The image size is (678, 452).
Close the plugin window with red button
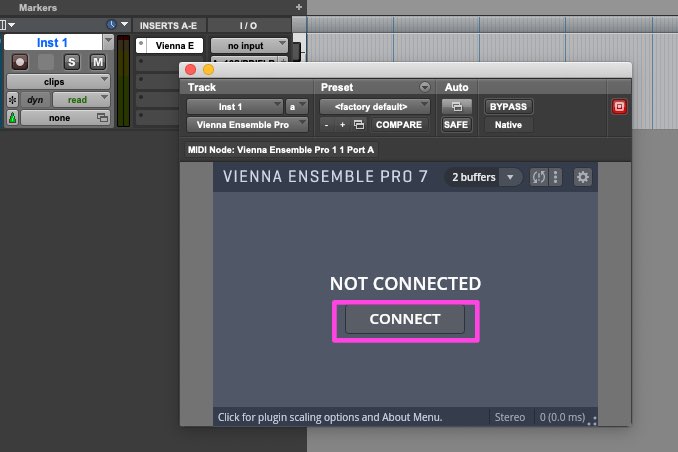(x=190, y=70)
